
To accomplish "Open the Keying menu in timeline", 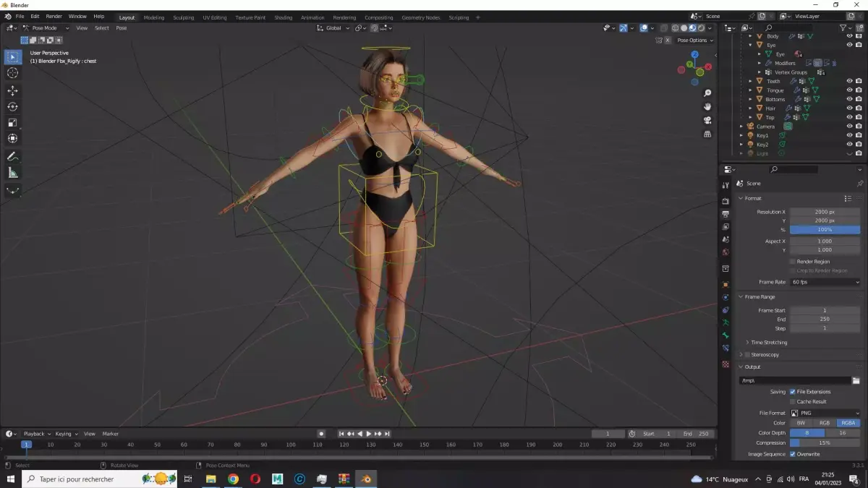I will pos(65,434).
